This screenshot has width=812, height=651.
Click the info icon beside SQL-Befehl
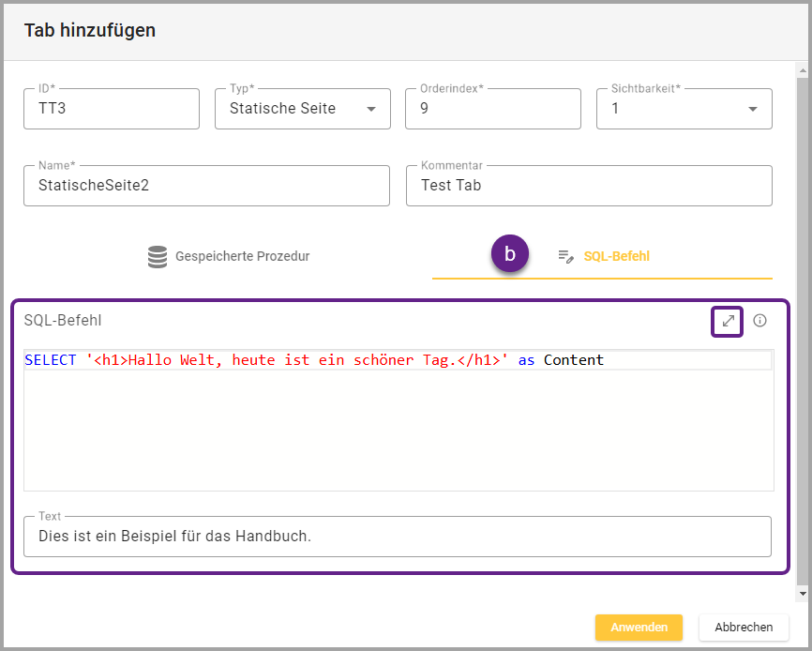[759, 321]
